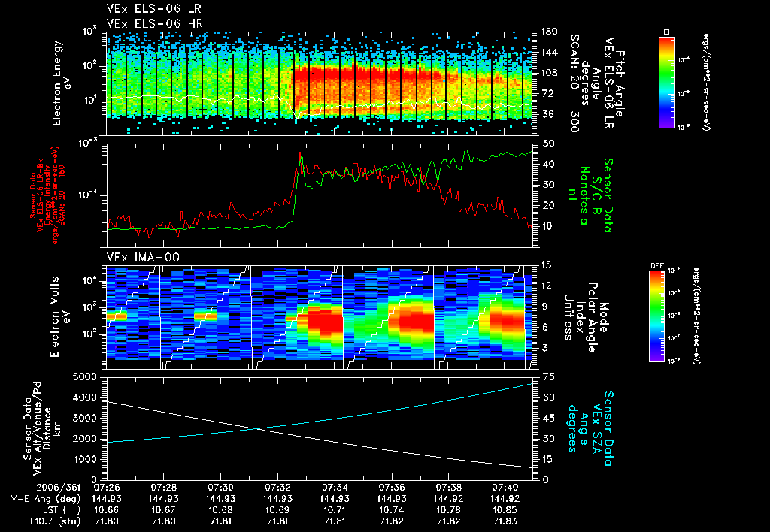Click the 07:36 time tick label
The height and width of the screenshot is (532, 770).
pos(391,487)
